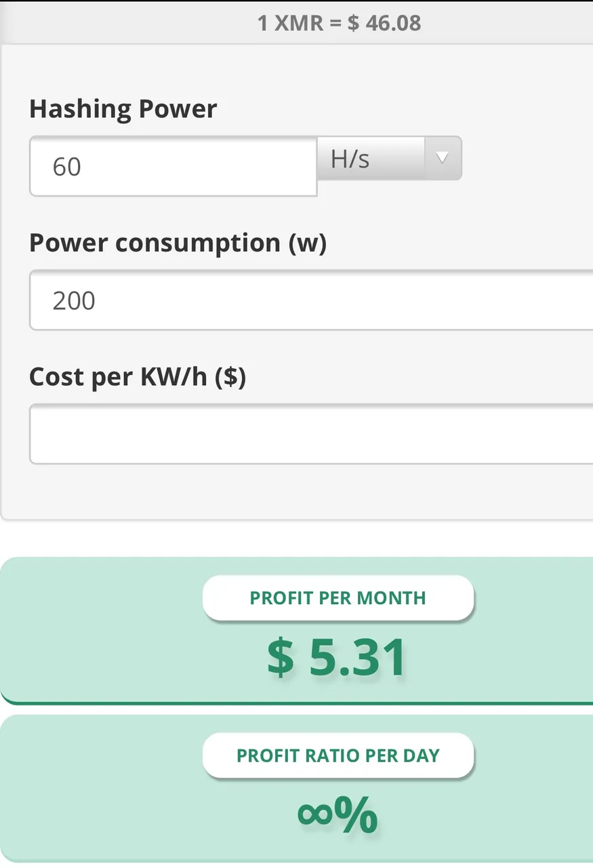Screen dimensions: 593x868
Task: Click the H/s unit text
Action: point(350,159)
